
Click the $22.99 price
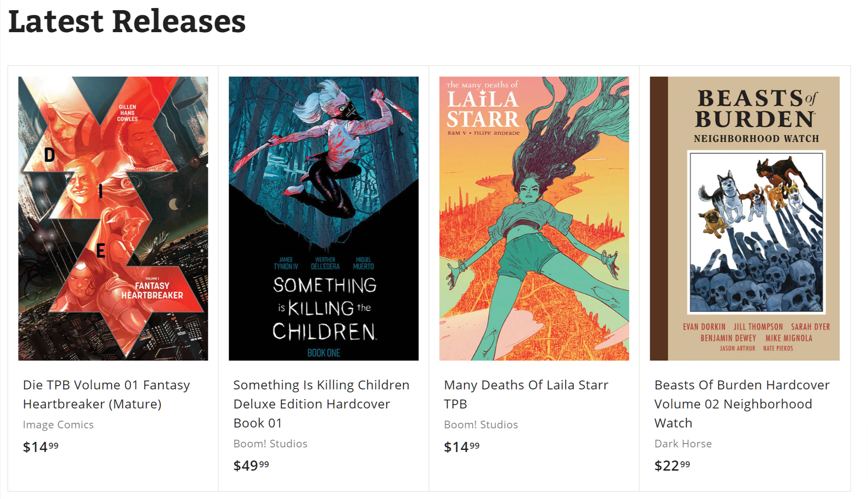coord(672,466)
